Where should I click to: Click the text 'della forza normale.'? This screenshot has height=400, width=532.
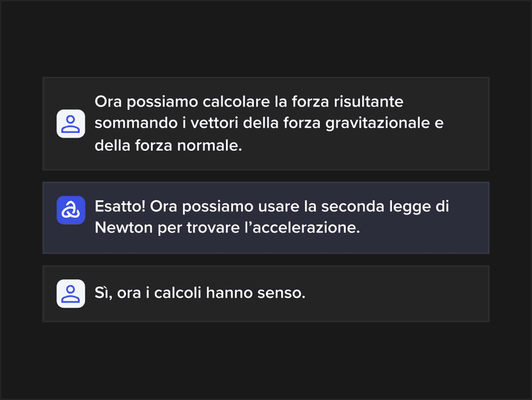tap(168, 145)
